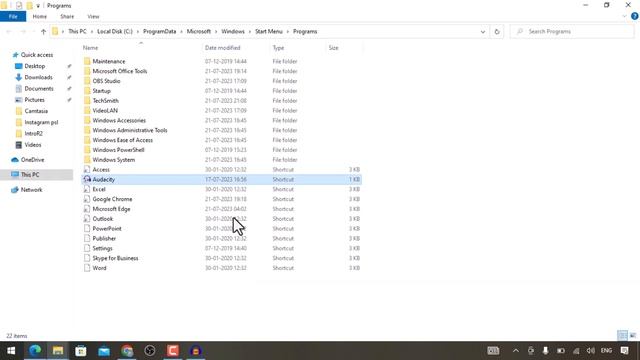Click the New folder quick access icon
Image resolution: width=640 pixels, height=360 pixels.
(29, 6)
